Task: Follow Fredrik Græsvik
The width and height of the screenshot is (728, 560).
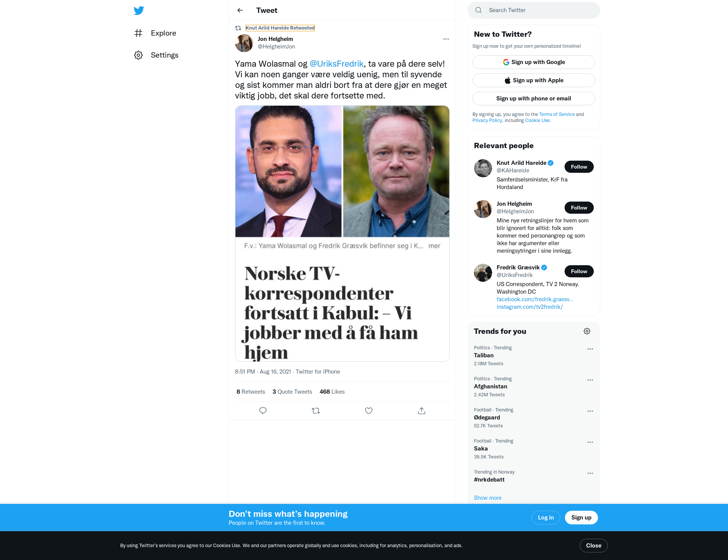Action: pos(579,271)
